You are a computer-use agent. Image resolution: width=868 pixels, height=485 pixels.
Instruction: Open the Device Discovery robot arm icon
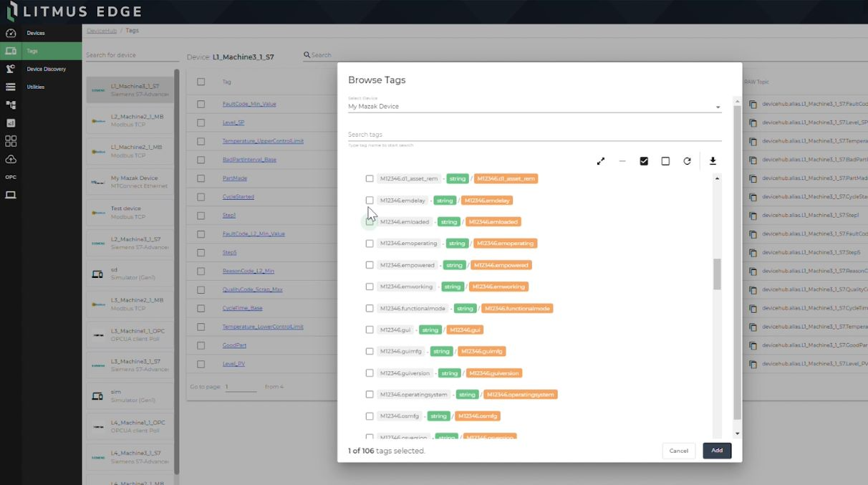click(11, 69)
